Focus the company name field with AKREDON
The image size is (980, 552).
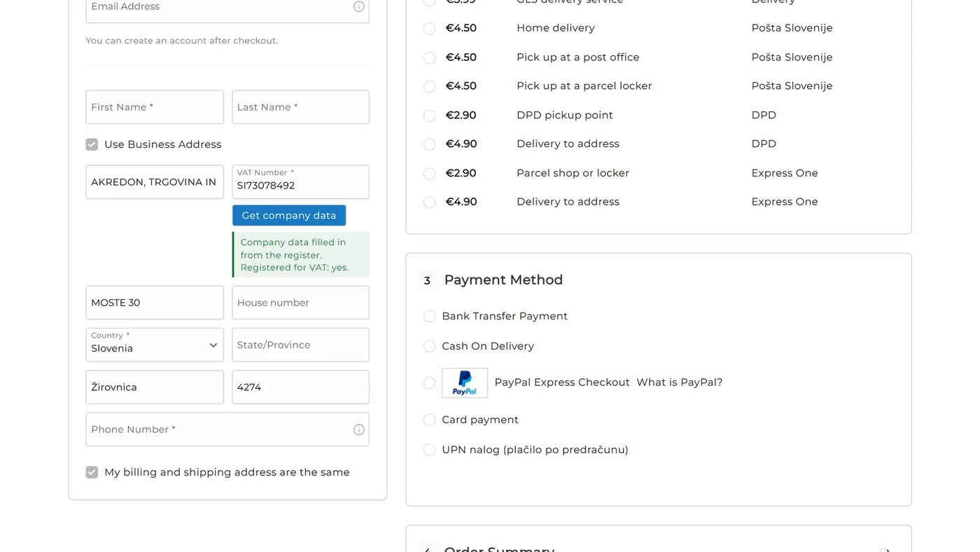pyautogui.click(x=155, y=182)
